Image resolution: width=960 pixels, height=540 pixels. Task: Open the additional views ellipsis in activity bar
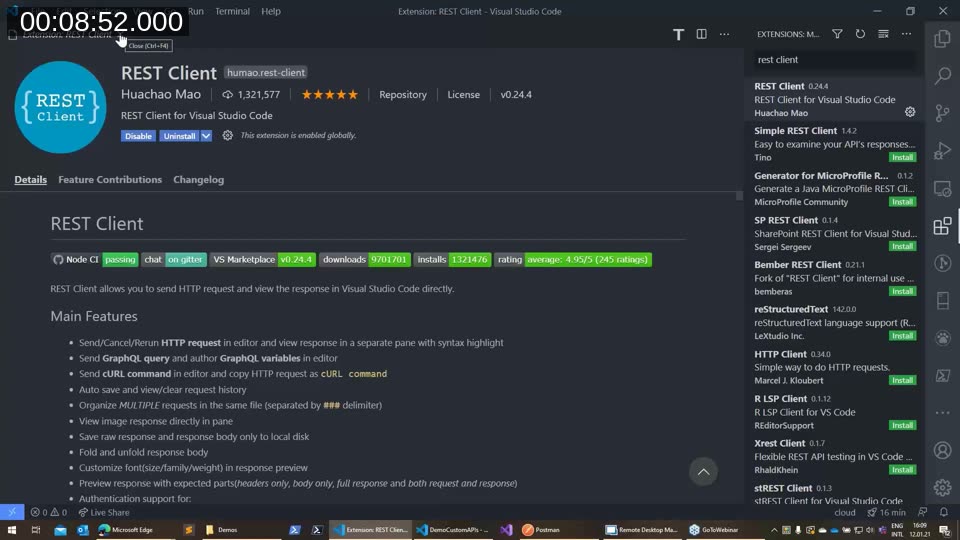coord(942,413)
